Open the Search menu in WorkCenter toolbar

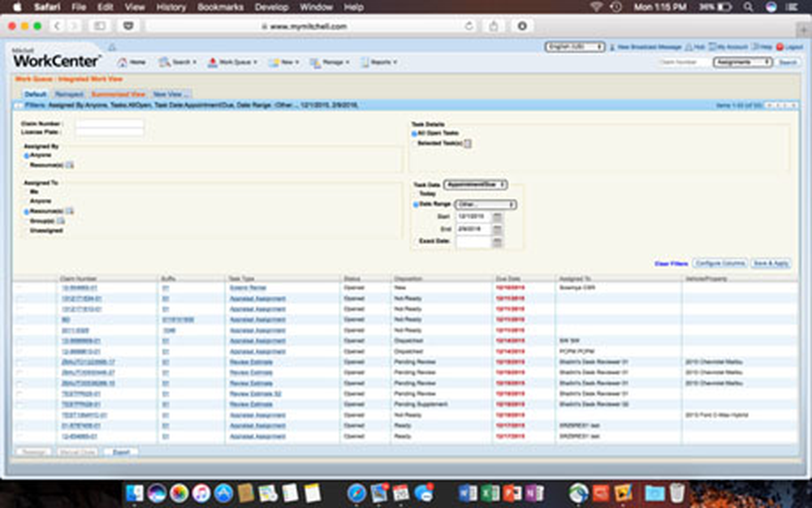[x=178, y=62]
